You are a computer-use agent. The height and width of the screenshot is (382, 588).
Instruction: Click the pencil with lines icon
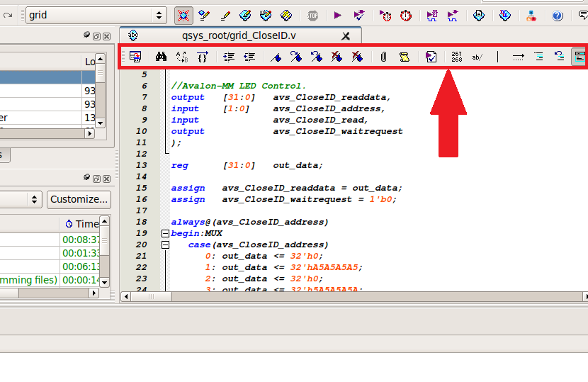pos(225,16)
